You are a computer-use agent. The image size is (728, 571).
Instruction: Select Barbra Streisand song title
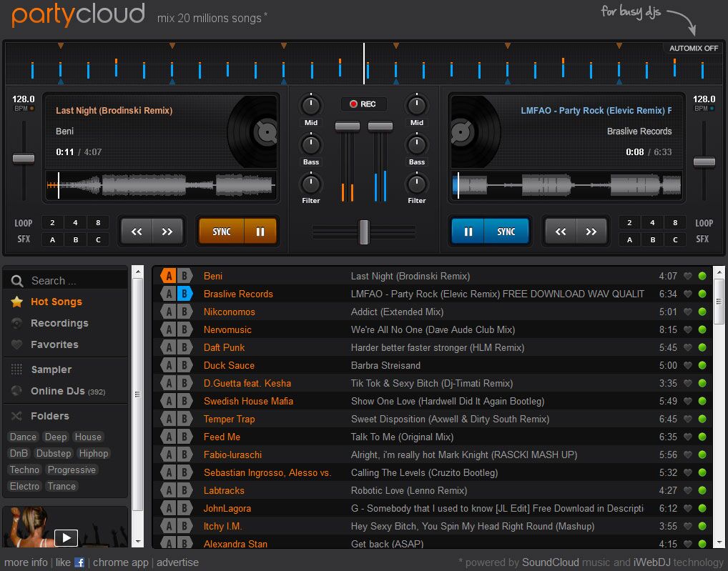(385, 365)
